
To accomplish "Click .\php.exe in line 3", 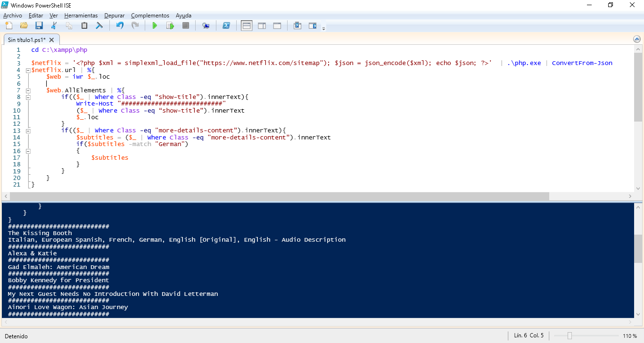I will (x=524, y=63).
